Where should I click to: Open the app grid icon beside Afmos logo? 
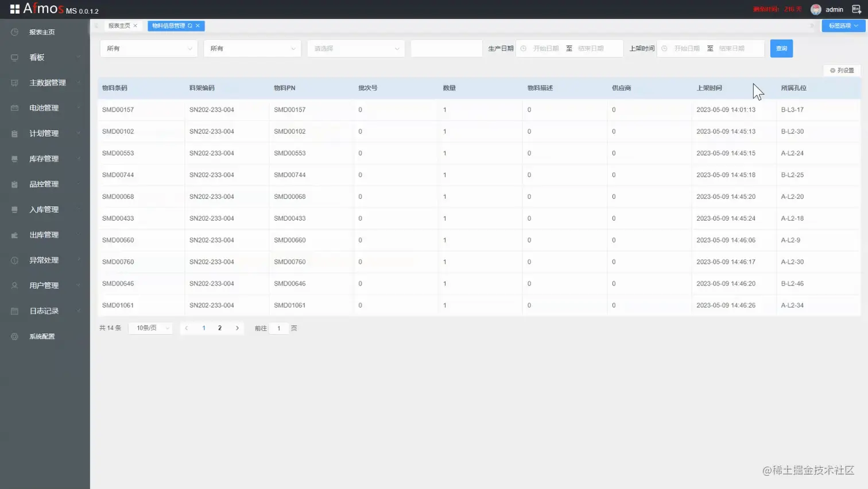[15, 9]
